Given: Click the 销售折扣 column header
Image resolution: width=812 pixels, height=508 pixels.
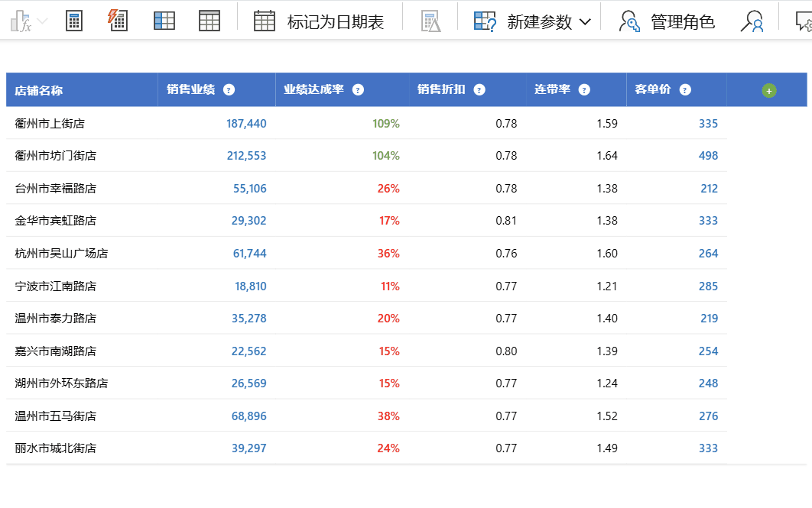Looking at the screenshot, I should [468, 90].
